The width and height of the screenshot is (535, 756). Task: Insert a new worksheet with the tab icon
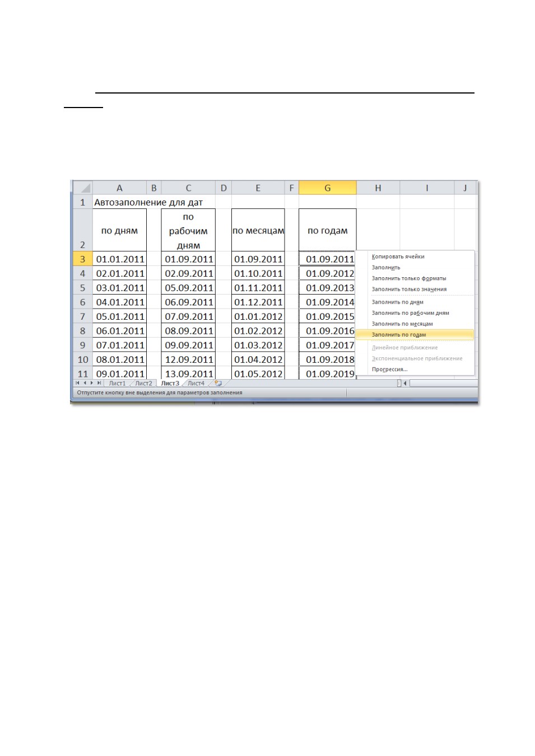click(218, 383)
